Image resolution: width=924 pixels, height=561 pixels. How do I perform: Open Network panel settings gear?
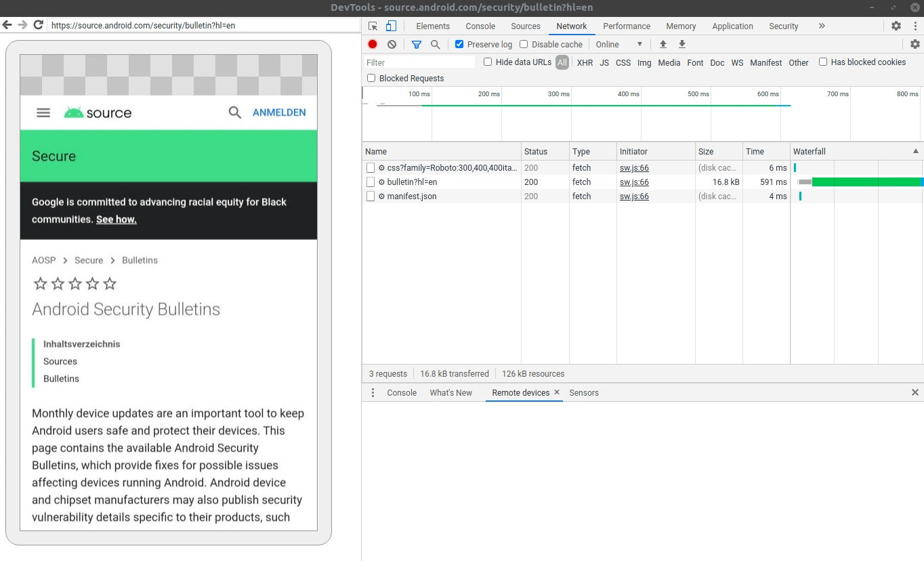coord(915,44)
